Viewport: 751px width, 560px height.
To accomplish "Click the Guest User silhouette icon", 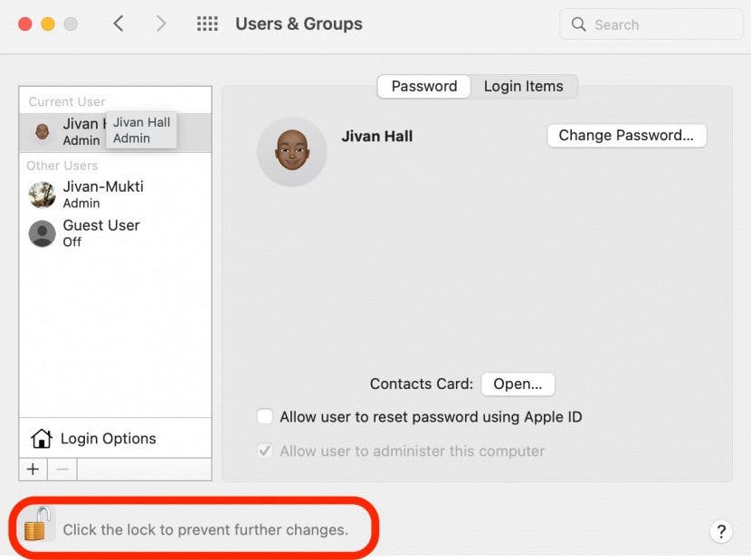I will click(43, 233).
